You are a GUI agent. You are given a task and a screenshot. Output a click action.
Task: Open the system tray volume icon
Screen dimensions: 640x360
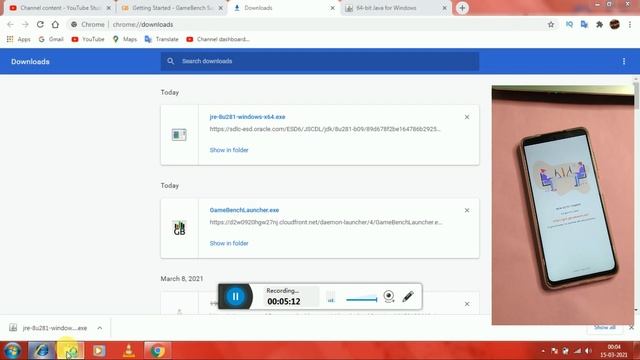pos(588,351)
